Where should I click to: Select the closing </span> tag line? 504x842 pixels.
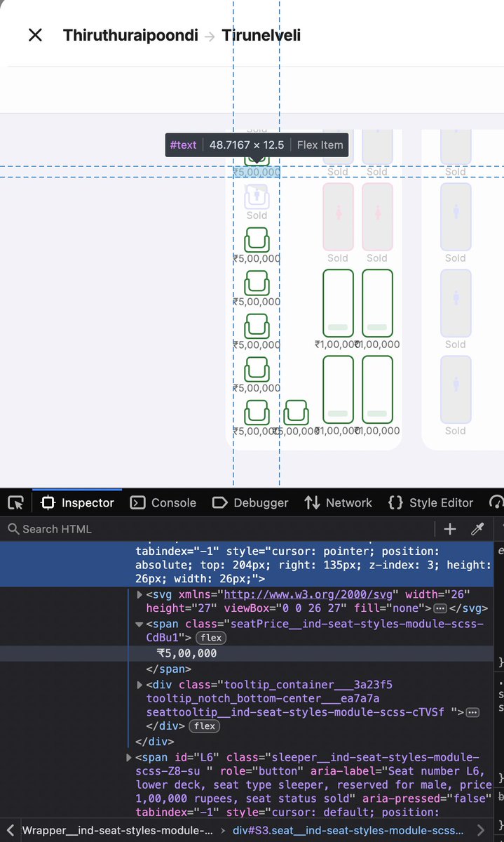[x=168, y=669]
